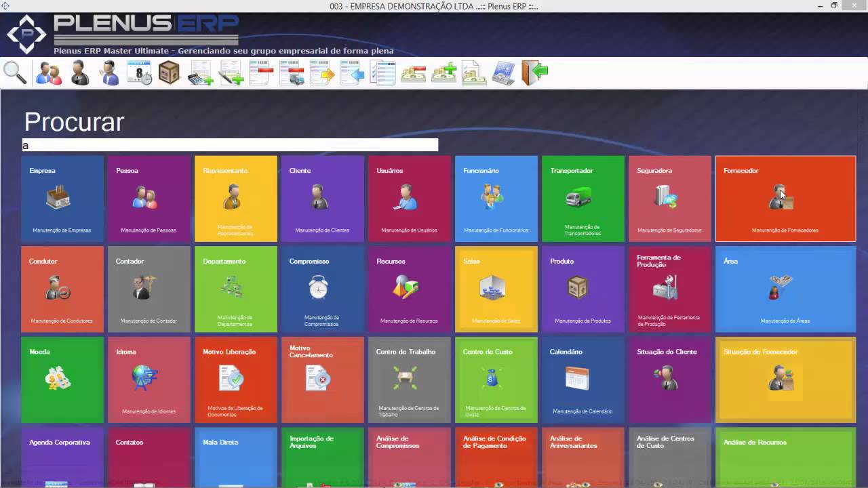Select the Ferramenta de Produção tile
This screenshot has height=488, width=868.
670,289
